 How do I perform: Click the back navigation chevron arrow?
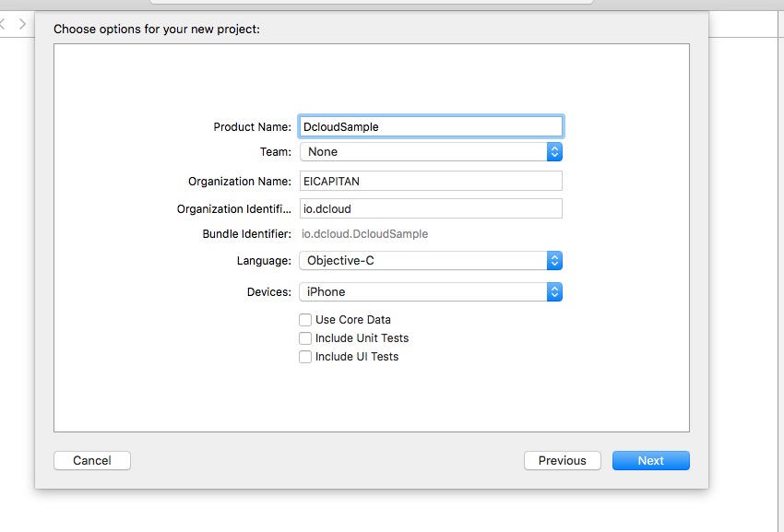[x=3, y=23]
